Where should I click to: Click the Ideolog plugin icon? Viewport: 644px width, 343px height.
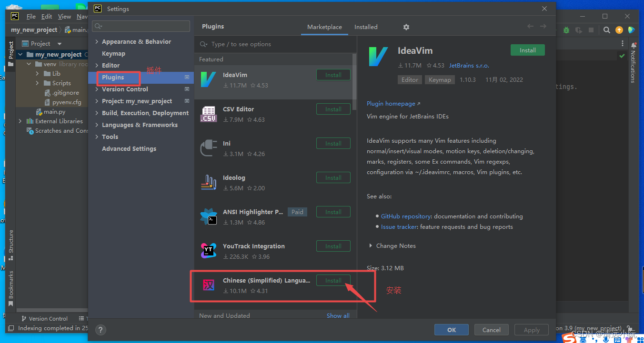[x=209, y=183]
